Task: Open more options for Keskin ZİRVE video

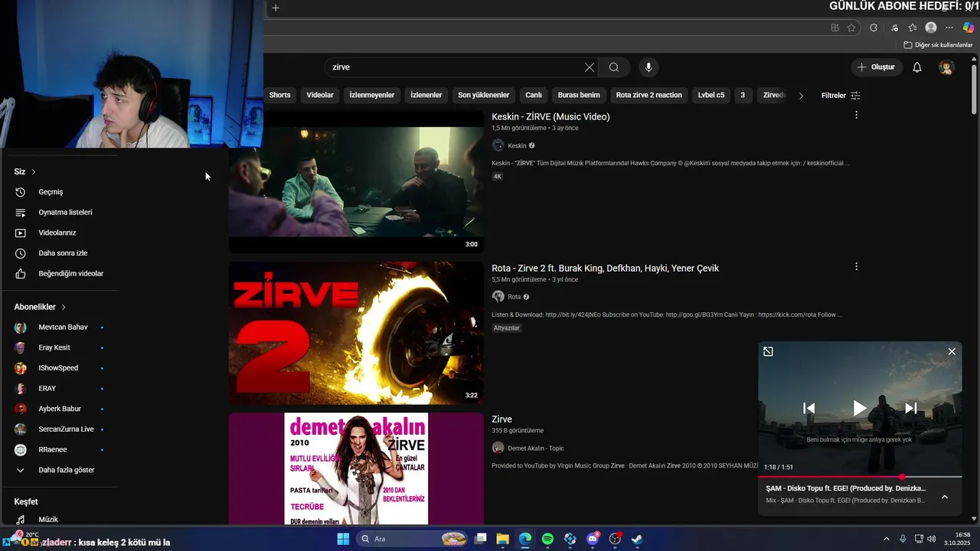Action: 856,115
